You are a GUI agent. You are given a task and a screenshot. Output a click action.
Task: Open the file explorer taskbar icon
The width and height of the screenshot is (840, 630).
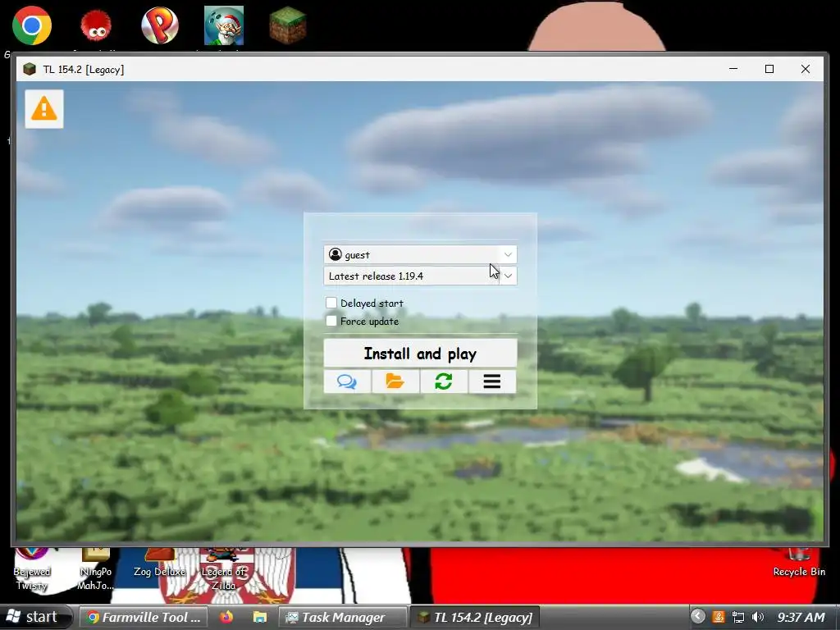click(x=260, y=617)
